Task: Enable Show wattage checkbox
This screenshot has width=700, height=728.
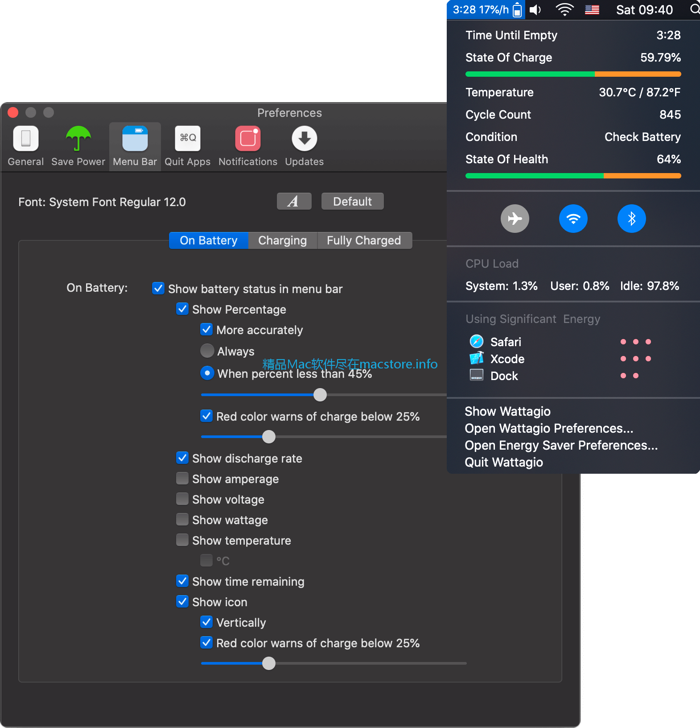Action: point(182,519)
